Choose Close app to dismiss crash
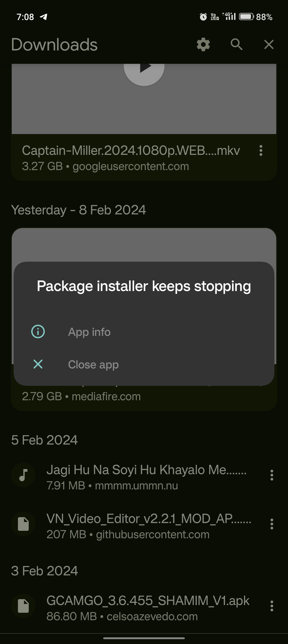Screen dimensions: 288x644 93,364
